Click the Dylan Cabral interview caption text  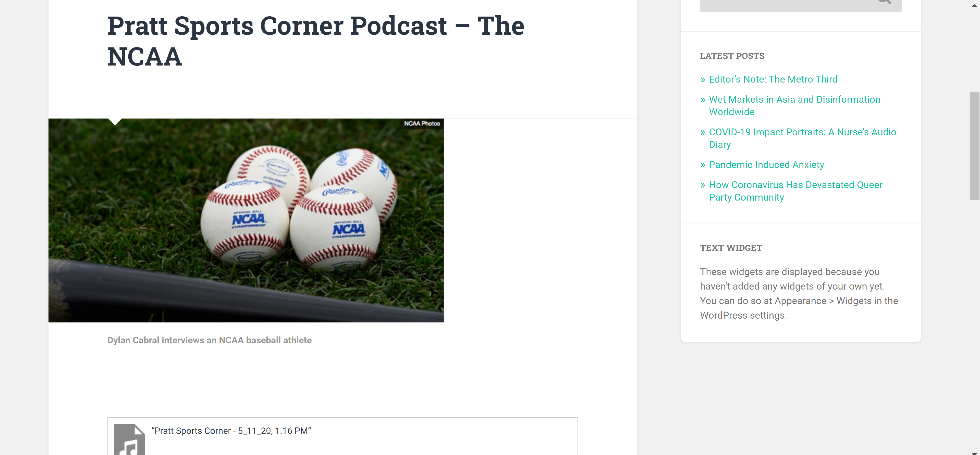pyautogui.click(x=209, y=340)
